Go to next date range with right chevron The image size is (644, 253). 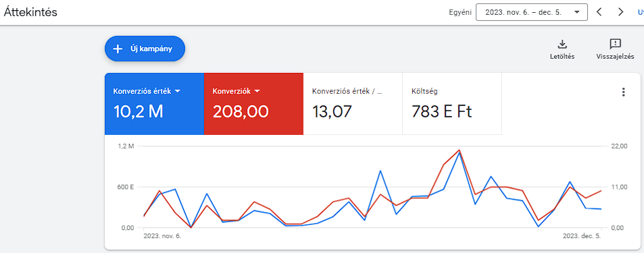pos(620,12)
